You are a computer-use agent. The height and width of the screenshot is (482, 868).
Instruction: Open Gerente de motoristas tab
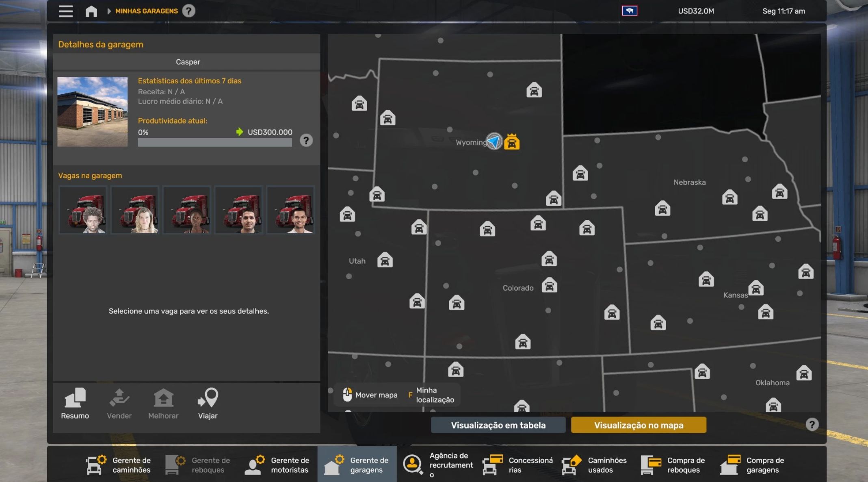coord(277,465)
